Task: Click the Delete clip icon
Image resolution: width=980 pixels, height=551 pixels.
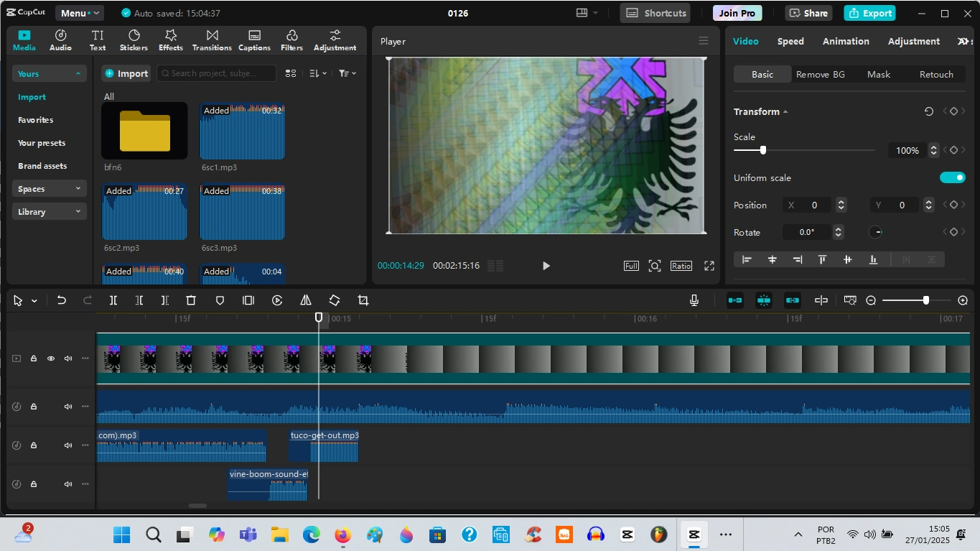Action: click(x=190, y=300)
